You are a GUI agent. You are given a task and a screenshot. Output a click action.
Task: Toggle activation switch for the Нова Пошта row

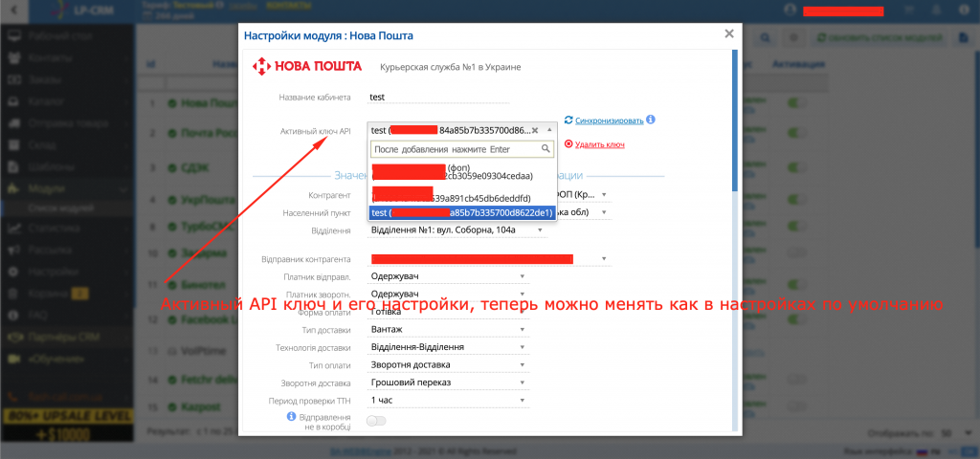(795, 102)
